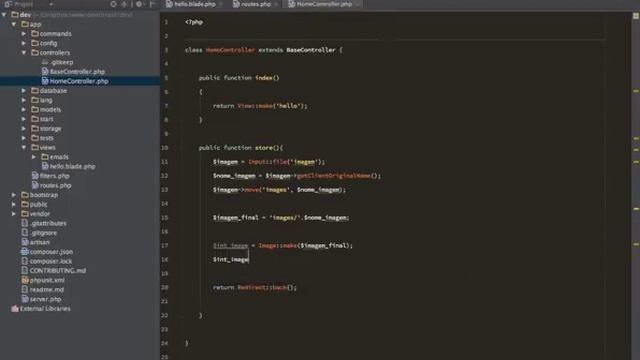Click the file icon beside composer.lock
This screenshot has width=640, height=360.
(25, 261)
